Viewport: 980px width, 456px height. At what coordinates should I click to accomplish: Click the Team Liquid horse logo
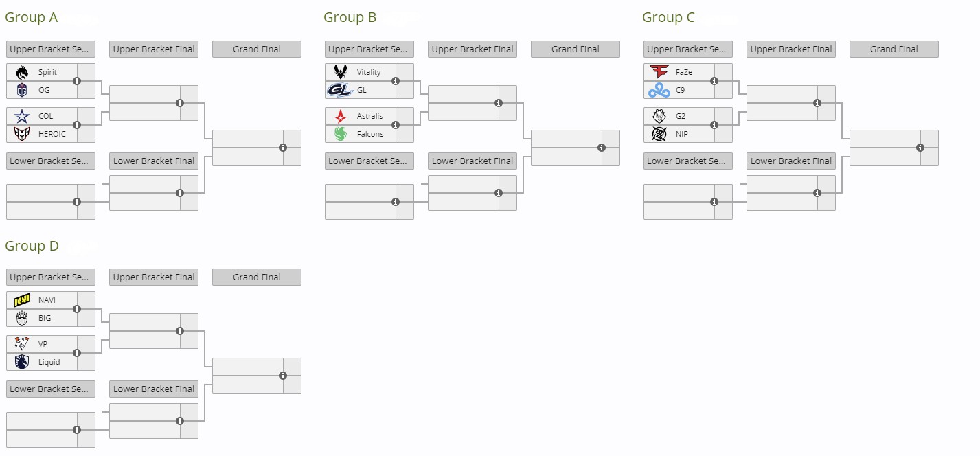[x=22, y=362]
